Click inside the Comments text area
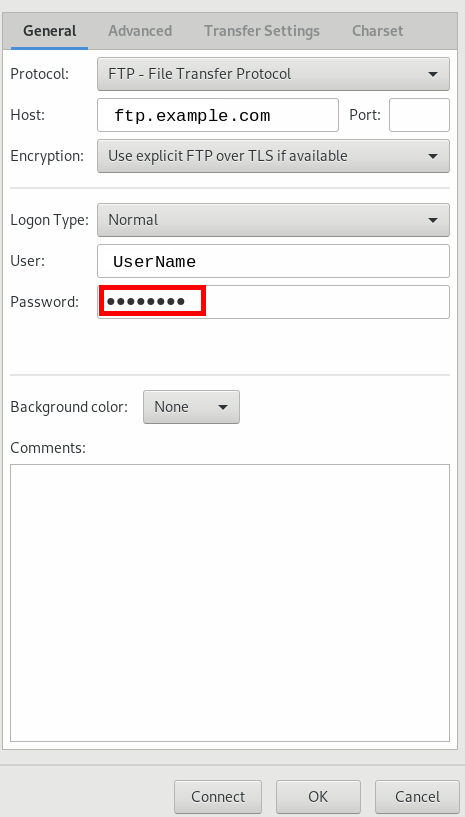 click(230, 603)
